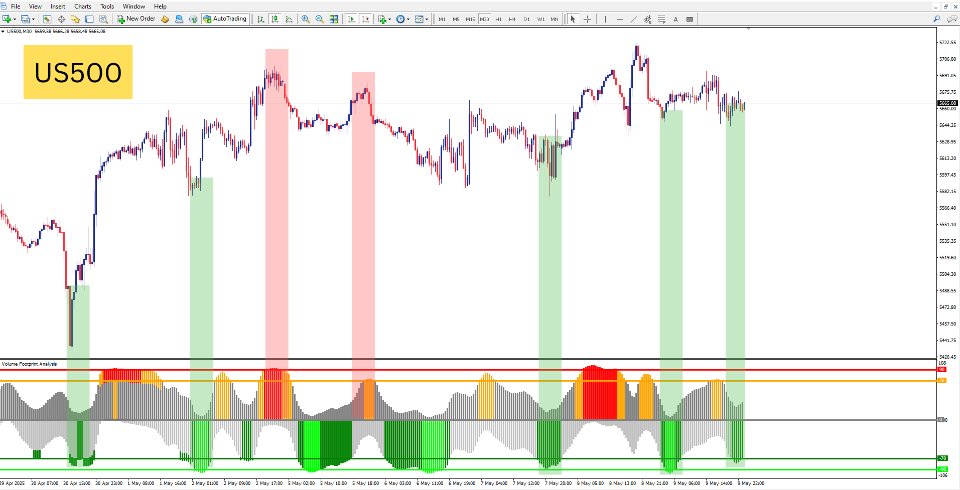Open search with the magnifier at right
This screenshot has width=960, height=490.
(937, 19)
